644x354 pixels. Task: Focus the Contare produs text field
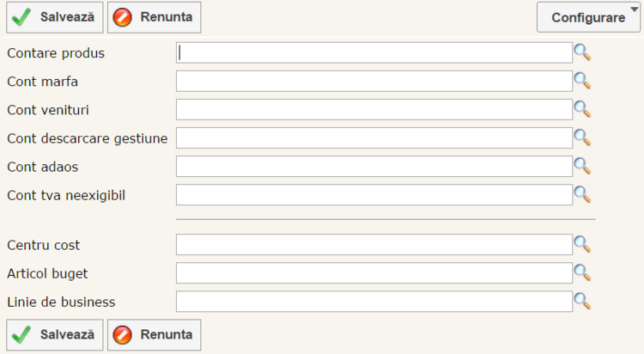(x=374, y=52)
